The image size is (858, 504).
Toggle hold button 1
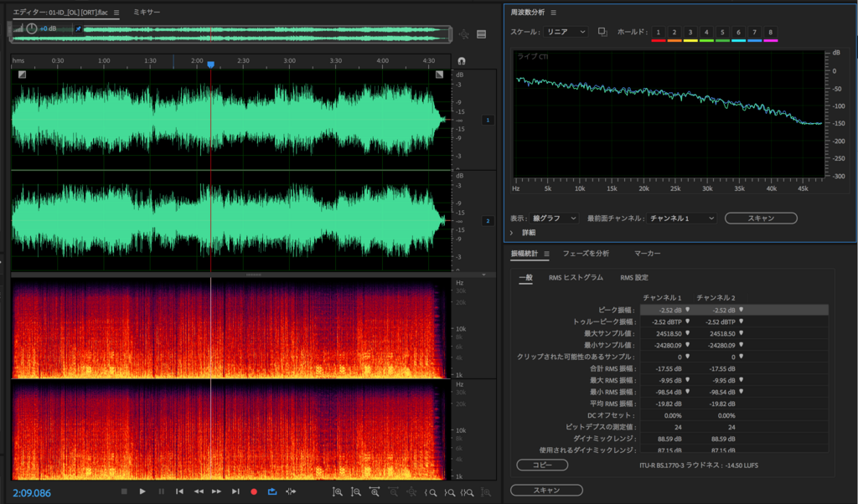point(659,33)
